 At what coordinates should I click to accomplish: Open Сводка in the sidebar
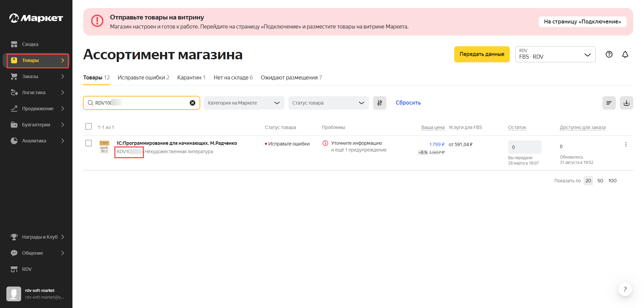pyautogui.click(x=30, y=44)
